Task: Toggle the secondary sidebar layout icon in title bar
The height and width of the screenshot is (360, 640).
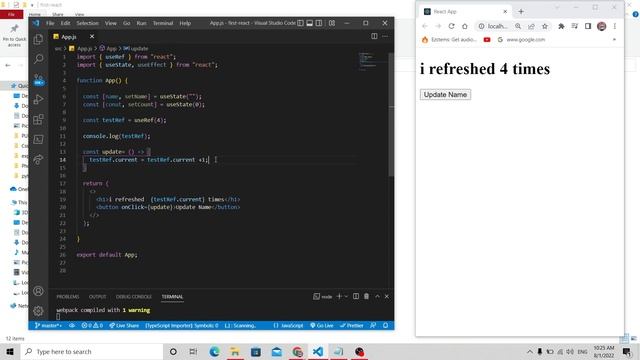Action: (x=319, y=23)
